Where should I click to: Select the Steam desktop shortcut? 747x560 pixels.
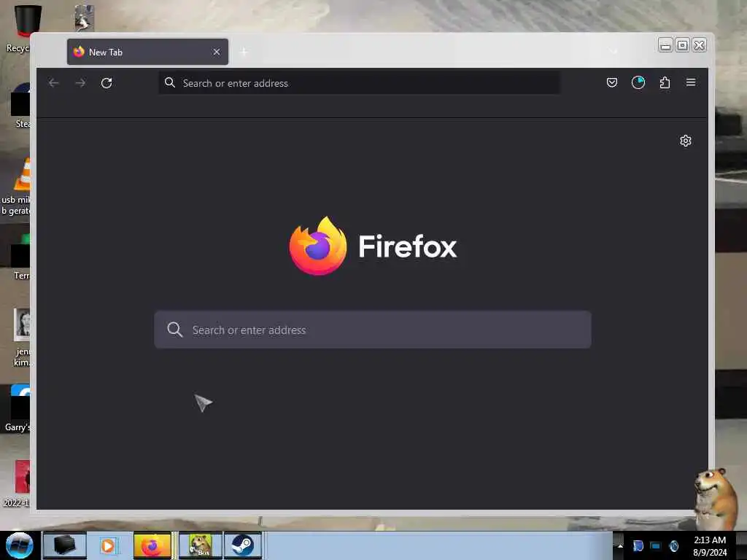[21, 106]
